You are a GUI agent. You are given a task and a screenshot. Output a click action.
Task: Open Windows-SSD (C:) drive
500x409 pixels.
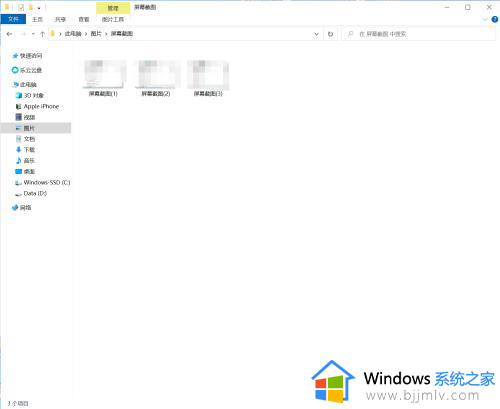(43, 182)
